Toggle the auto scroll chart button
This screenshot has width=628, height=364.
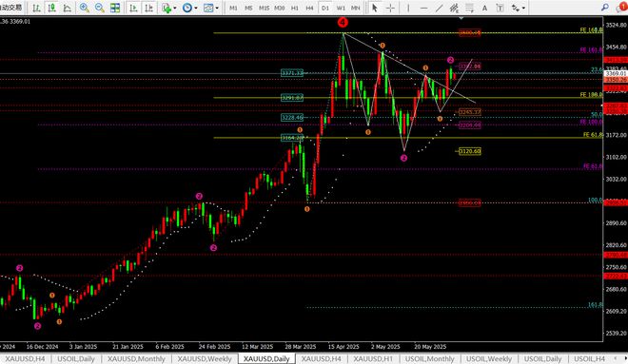coord(133,8)
